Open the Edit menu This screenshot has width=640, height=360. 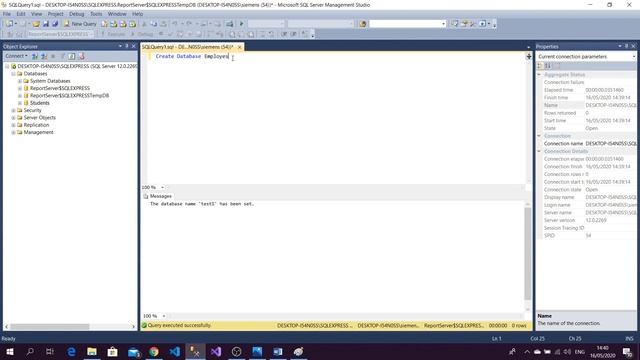click(21, 14)
